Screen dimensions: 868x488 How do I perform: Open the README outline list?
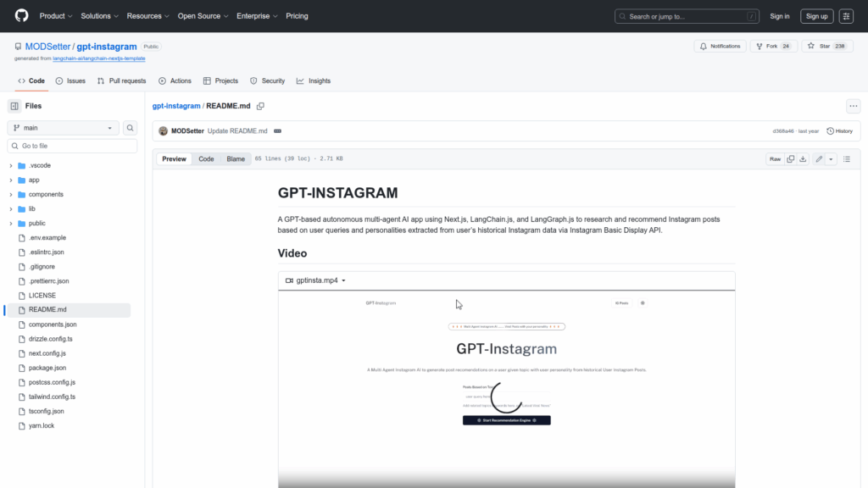(x=847, y=159)
